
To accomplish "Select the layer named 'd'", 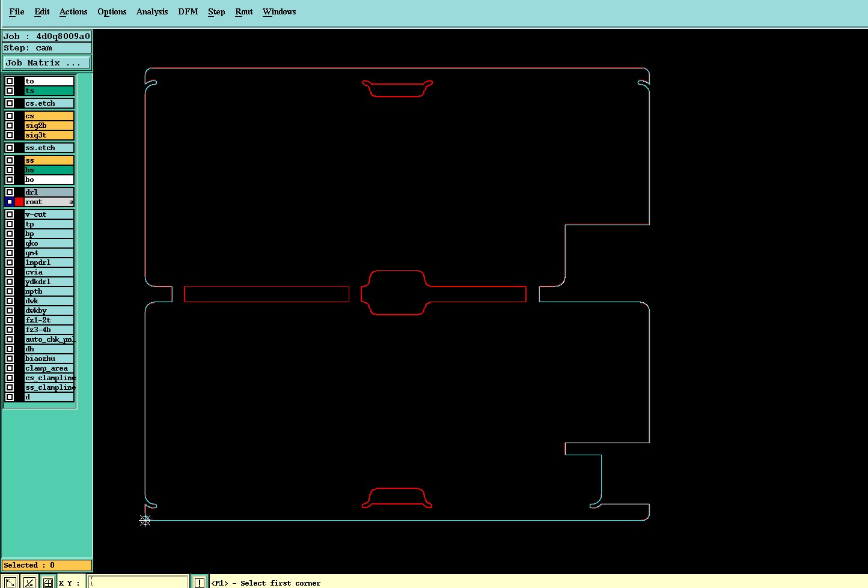I will (49, 397).
